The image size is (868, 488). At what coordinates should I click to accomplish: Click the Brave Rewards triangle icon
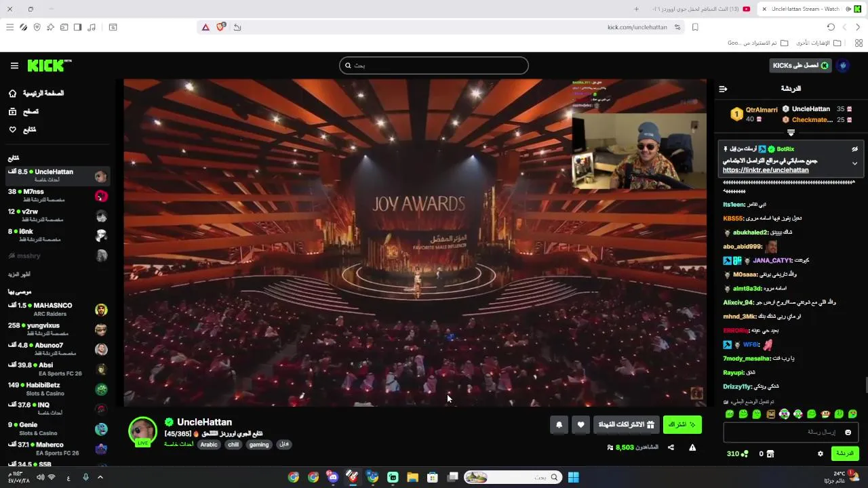[205, 27]
